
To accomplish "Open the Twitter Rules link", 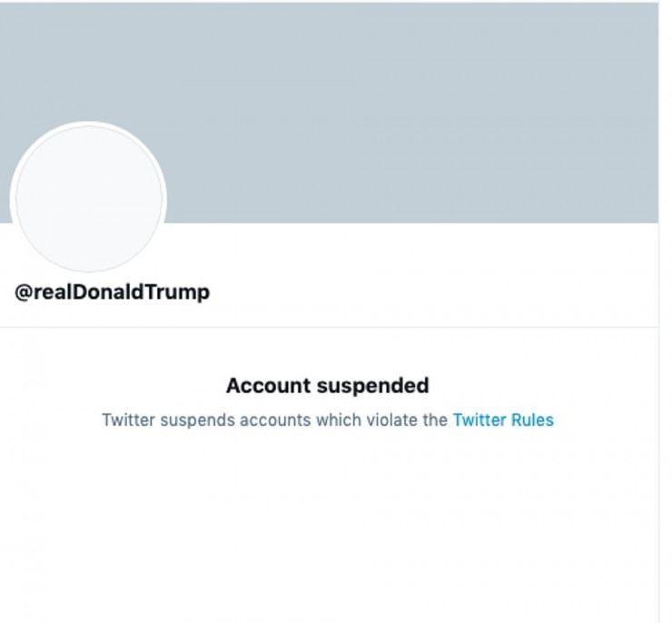I will pos(502,420).
